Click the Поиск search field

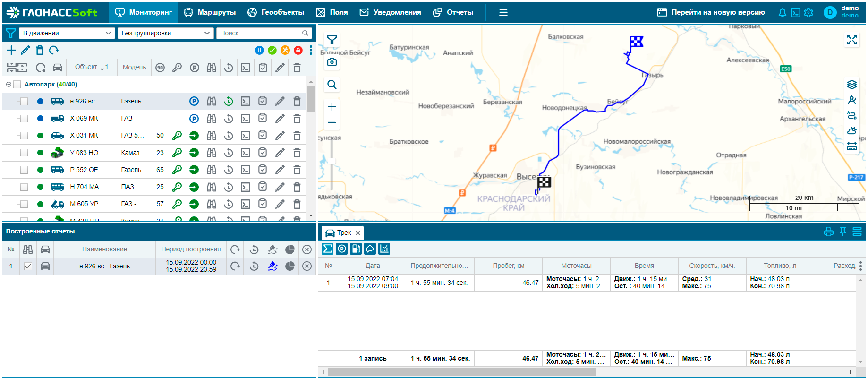(260, 33)
